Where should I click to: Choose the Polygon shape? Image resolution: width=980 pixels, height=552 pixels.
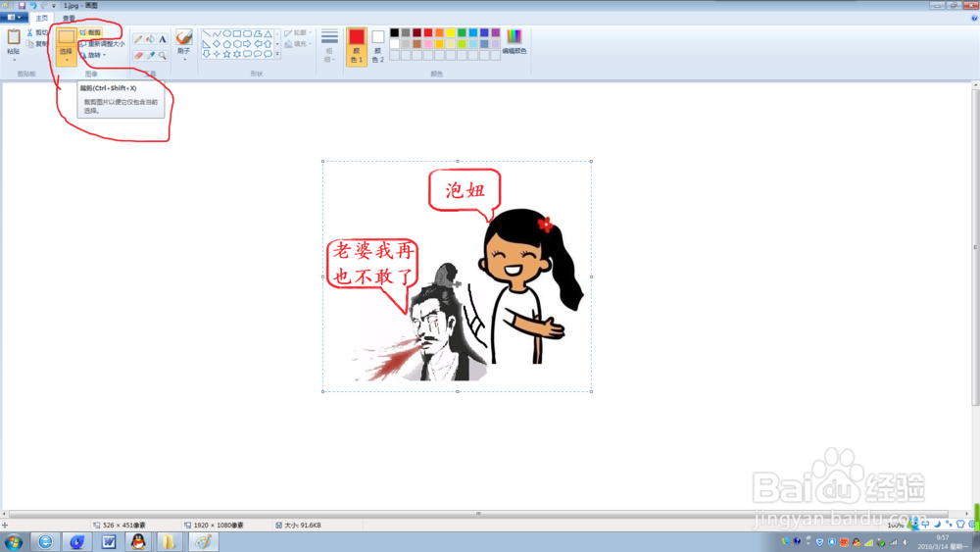coord(258,33)
